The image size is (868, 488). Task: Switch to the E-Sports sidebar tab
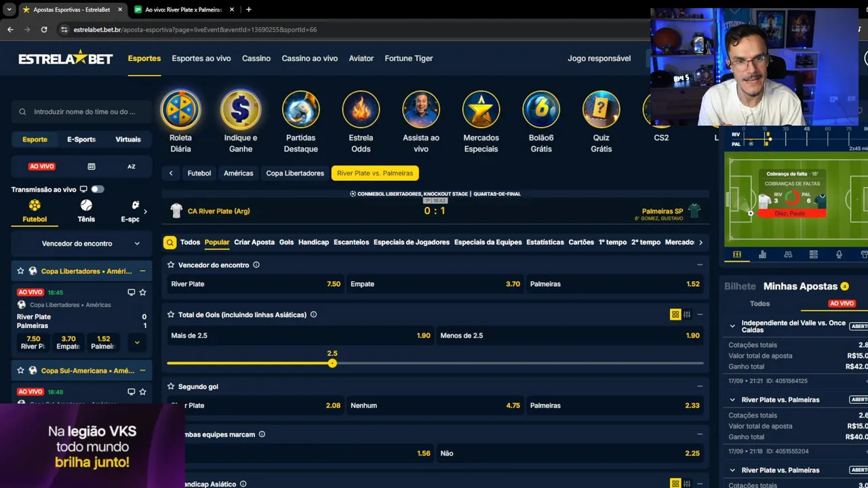(81, 140)
